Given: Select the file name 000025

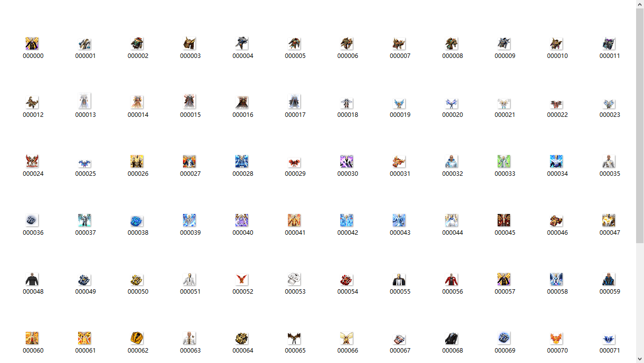Looking at the screenshot, I should tap(86, 174).
